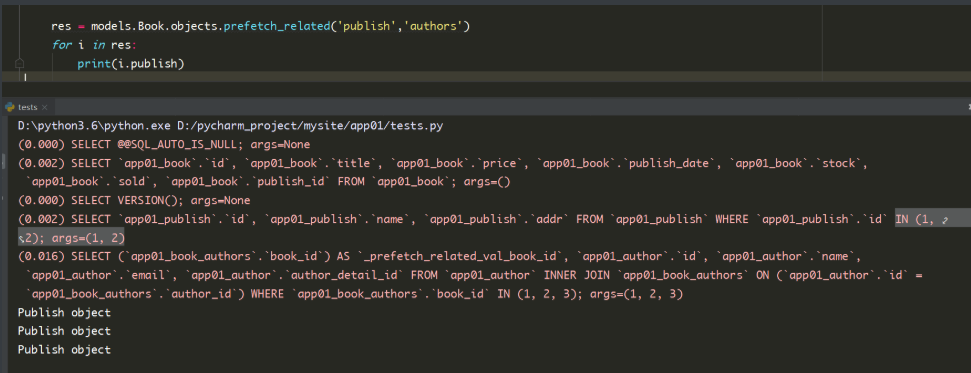The width and height of the screenshot is (971, 373).
Task: Click the last Publish object output line
Action: point(64,349)
